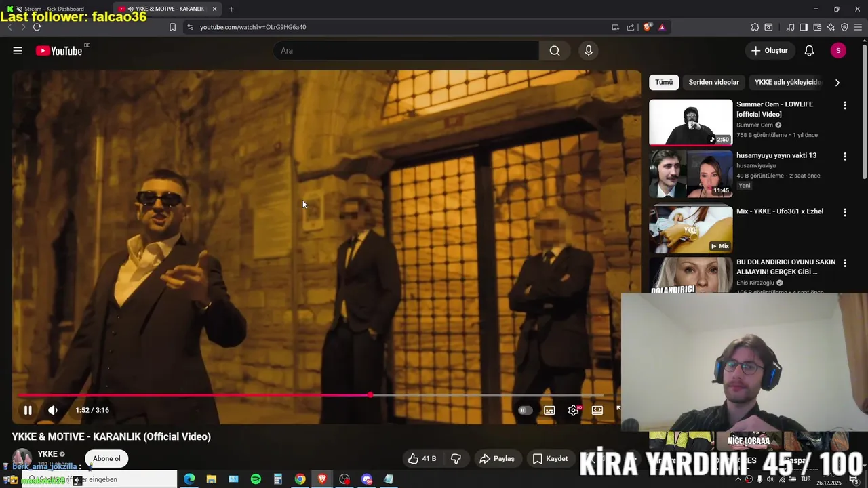Viewport: 868px width, 488px height.
Task: Toggle subtitles in the video player
Action: (549, 410)
